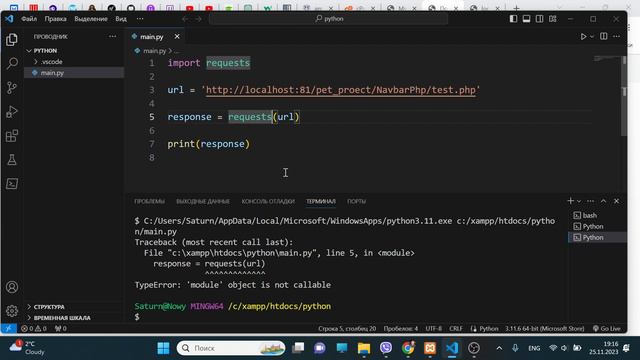This screenshot has width=640, height=360.
Task: Open the Файл menu
Action: pyautogui.click(x=29, y=19)
